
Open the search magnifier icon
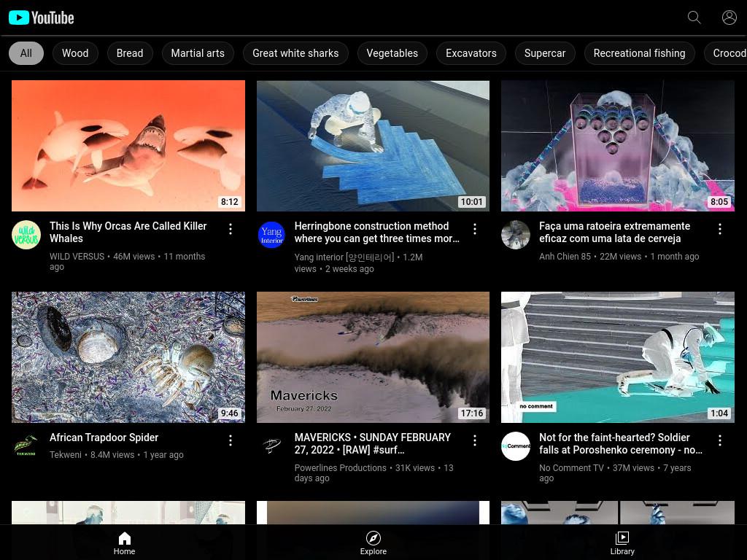tap(694, 17)
